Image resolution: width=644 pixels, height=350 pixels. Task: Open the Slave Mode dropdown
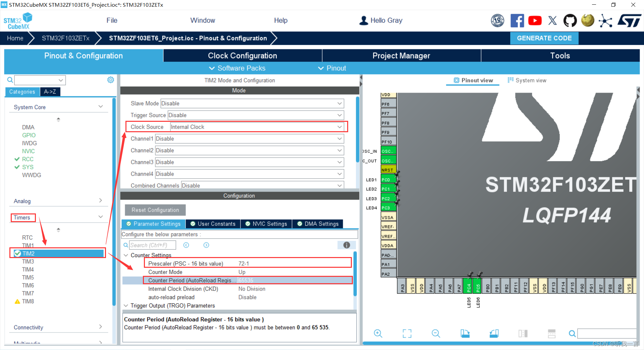(x=252, y=103)
